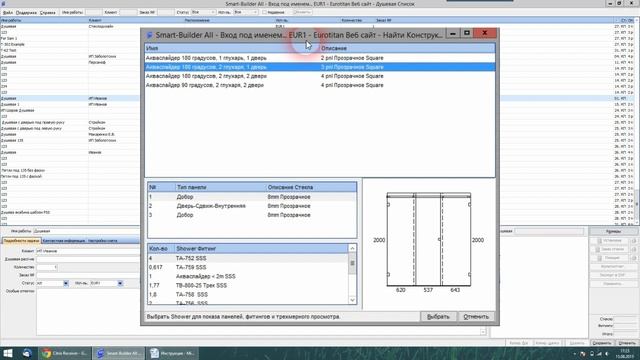Click the Установка button in right panel
Image resolution: width=640 pixels, height=360 pixels.
610,241
